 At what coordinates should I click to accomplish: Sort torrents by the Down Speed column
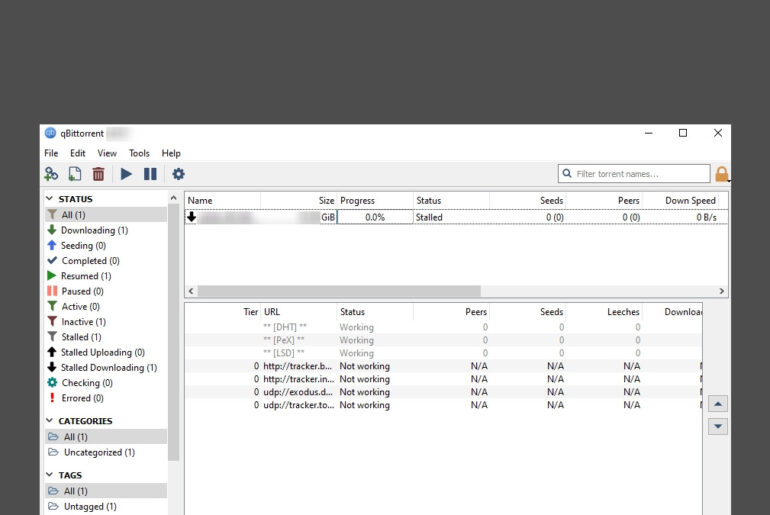click(x=682, y=200)
